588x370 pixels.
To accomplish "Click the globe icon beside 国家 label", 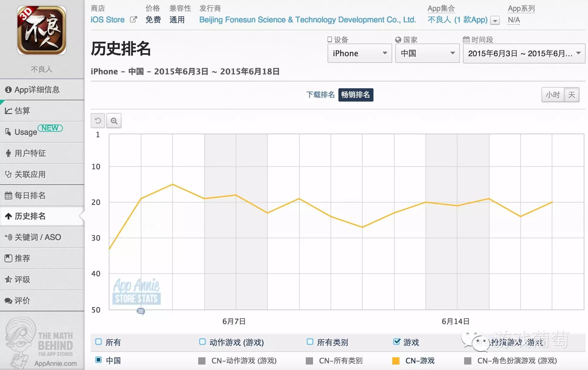I will click(398, 40).
